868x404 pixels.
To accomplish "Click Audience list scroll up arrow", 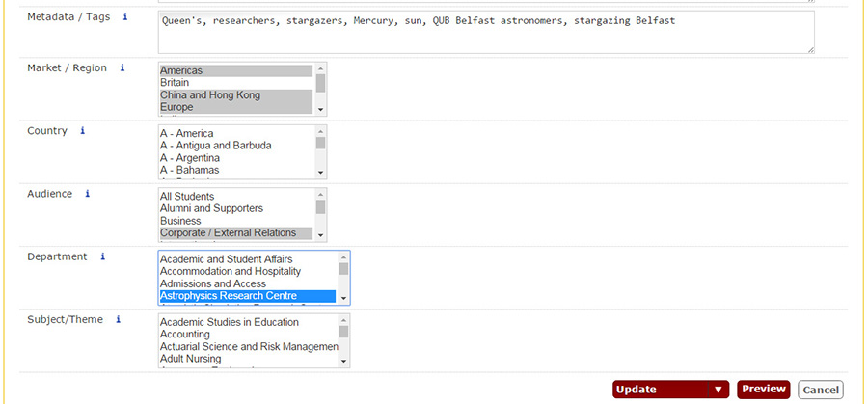I will 320,194.
